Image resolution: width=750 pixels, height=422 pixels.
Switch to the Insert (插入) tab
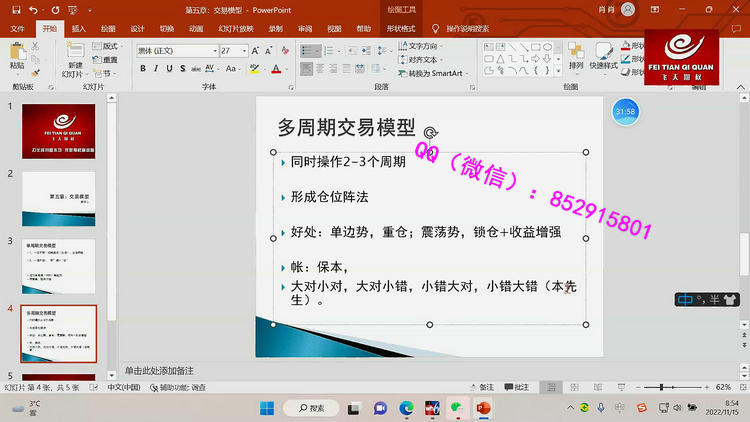pyautogui.click(x=79, y=29)
